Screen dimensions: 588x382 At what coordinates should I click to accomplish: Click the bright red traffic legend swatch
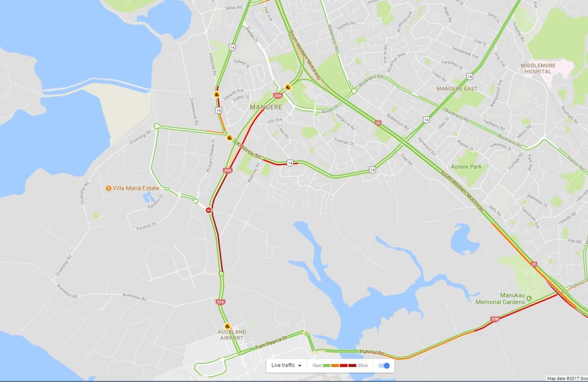343,365
